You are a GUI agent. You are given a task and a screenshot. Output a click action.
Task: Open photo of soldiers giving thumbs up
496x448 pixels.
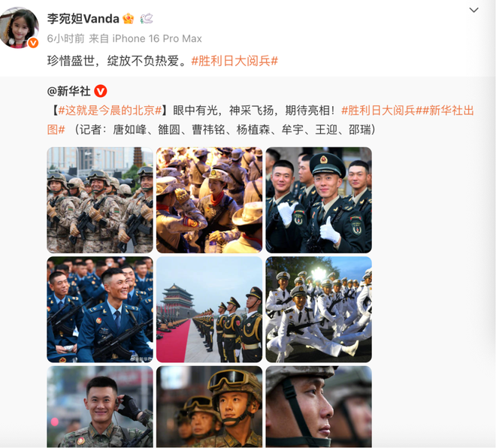[x=319, y=200]
